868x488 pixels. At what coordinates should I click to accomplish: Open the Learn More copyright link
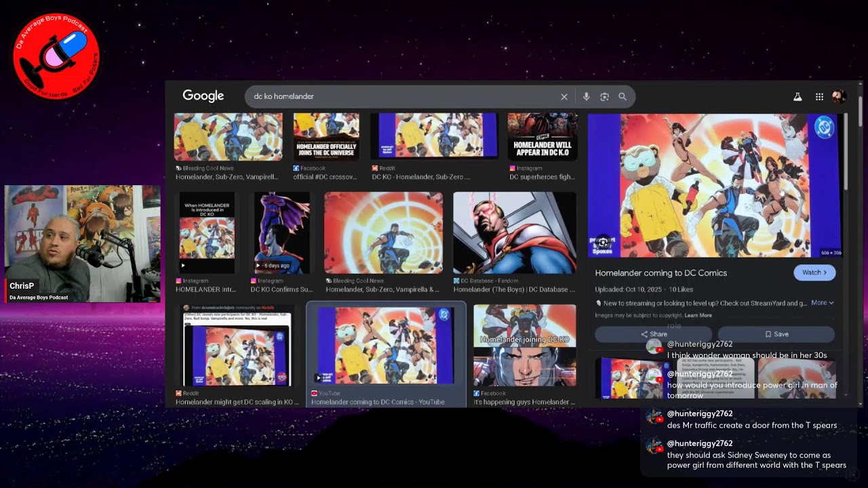point(698,315)
